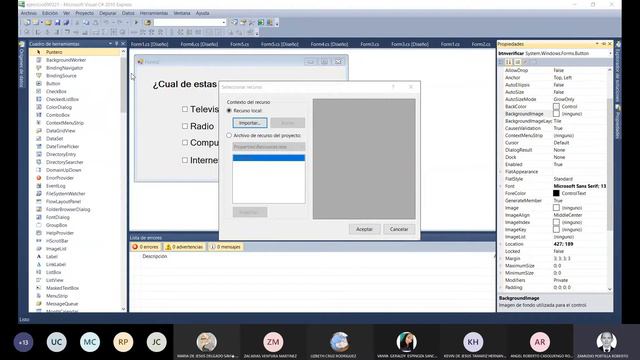The width and height of the screenshot is (640, 360).
Task: Click the Open File folder icon
Action: (x=48, y=22)
